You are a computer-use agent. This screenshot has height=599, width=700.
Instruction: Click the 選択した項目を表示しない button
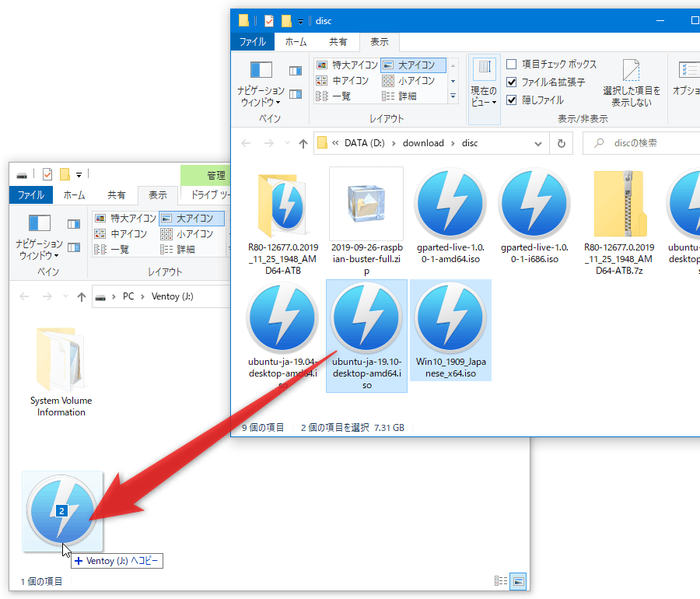point(632,83)
